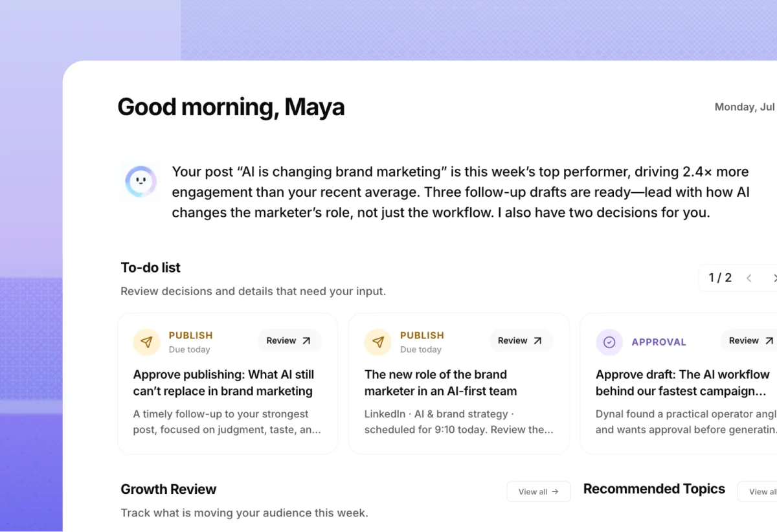Click the Dynal assistant smiley avatar icon
The height and width of the screenshot is (532, 777).
141,181
